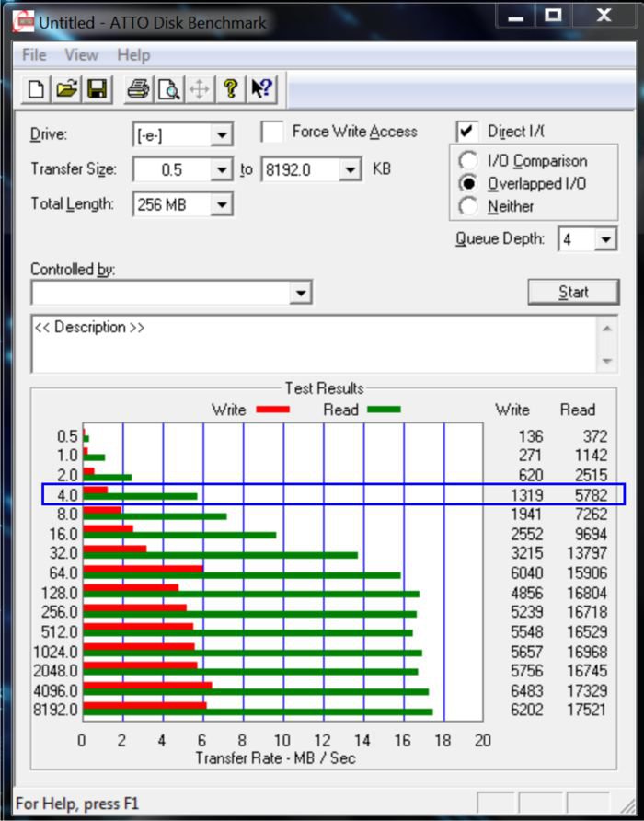Activate the context help arrow icon

pyautogui.click(x=260, y=89)
